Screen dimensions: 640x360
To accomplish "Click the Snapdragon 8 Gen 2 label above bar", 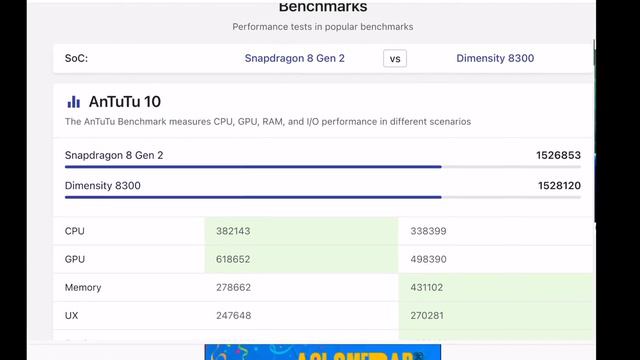I will (114, 155).
